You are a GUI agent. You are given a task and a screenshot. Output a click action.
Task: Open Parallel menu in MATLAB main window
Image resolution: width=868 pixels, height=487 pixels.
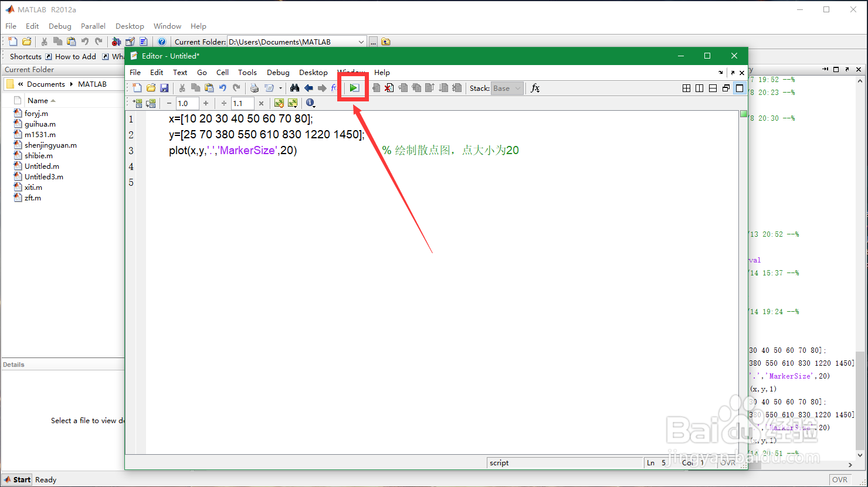point(93,26)
